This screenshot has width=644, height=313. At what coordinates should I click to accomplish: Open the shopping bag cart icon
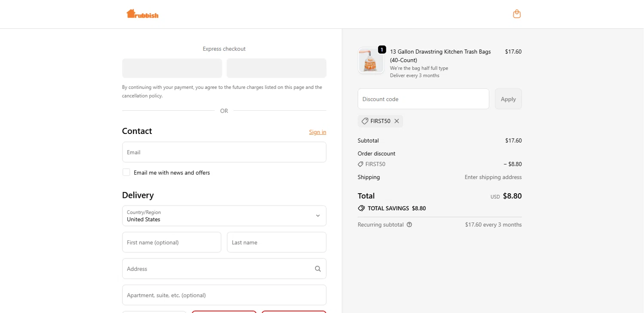click(517, 14)
